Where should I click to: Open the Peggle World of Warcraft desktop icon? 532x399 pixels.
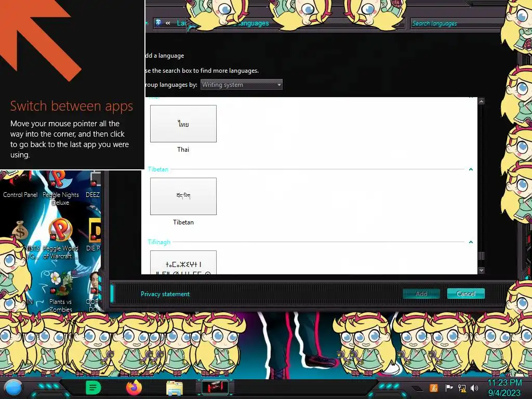click(x=61, y=239)
